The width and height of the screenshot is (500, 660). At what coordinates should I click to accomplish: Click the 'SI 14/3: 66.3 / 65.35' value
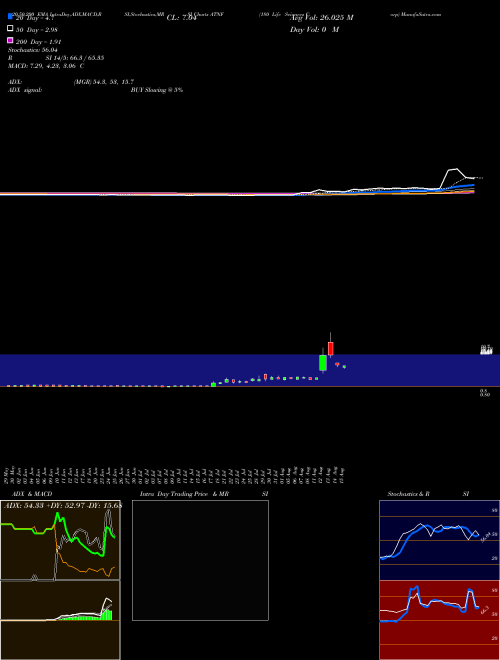coord(75,58)
